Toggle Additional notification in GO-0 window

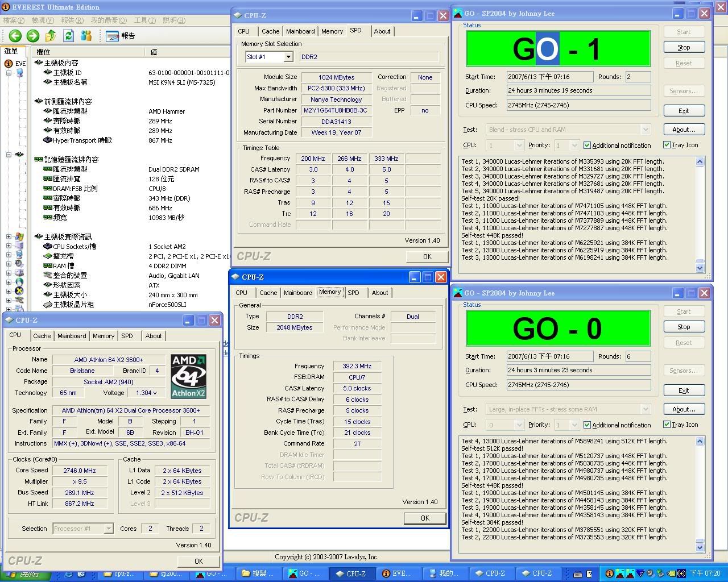coord(617,425)
